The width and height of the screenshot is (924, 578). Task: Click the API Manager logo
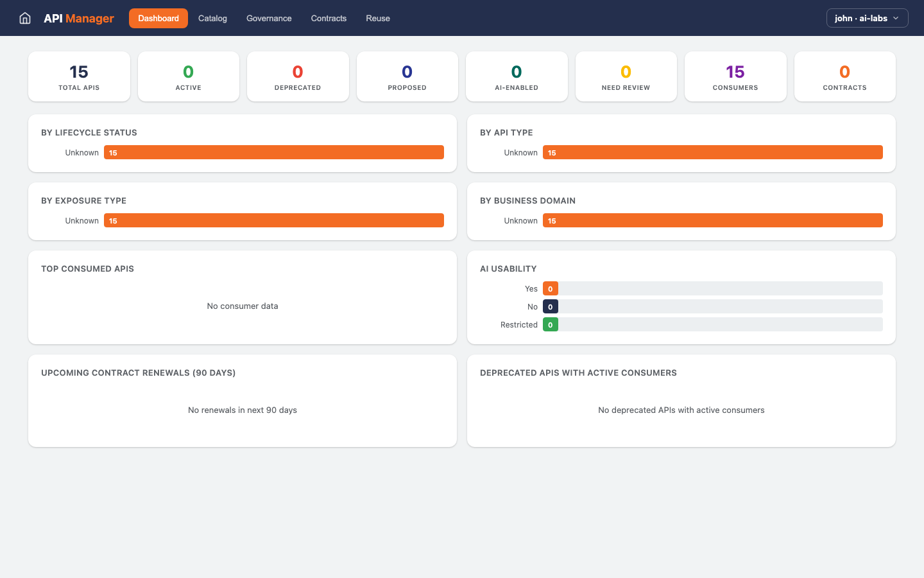coord(78,18)
